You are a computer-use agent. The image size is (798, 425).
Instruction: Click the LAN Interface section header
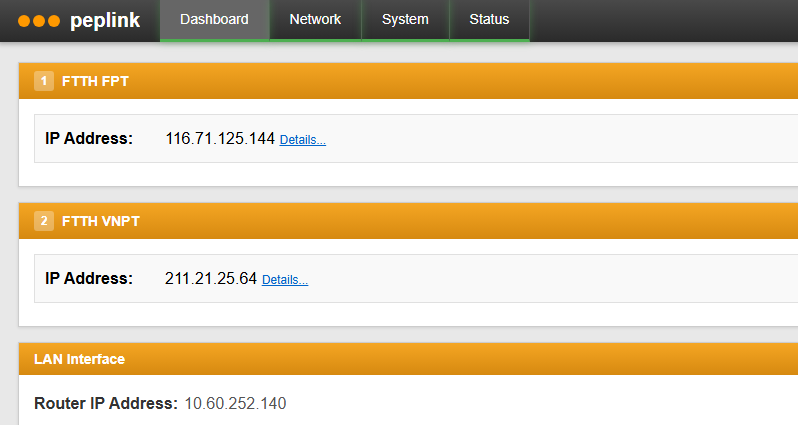(x=79, y=359)
